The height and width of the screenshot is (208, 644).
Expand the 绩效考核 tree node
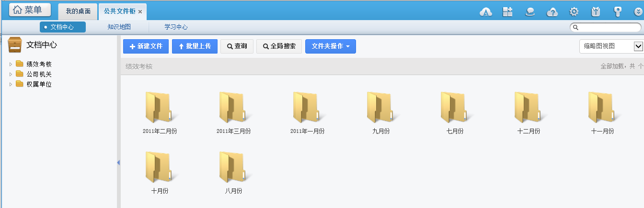click(x=11, y=64)
